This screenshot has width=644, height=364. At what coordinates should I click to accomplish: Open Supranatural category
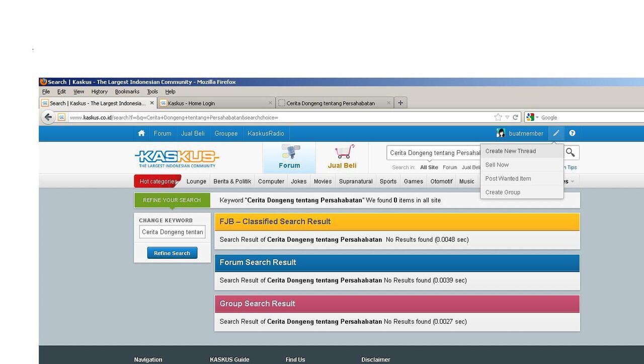point(356,181)
